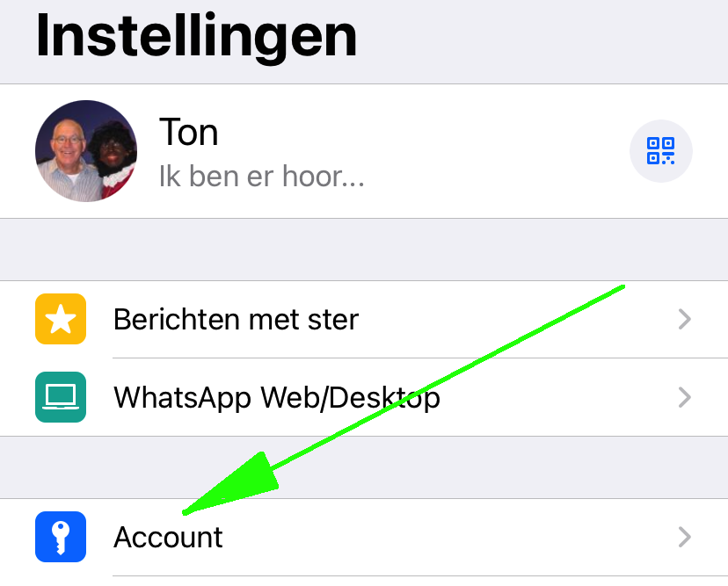Open the Account settings entry
The width and height of the screenshot is (728, 586).
coord(364,538)
